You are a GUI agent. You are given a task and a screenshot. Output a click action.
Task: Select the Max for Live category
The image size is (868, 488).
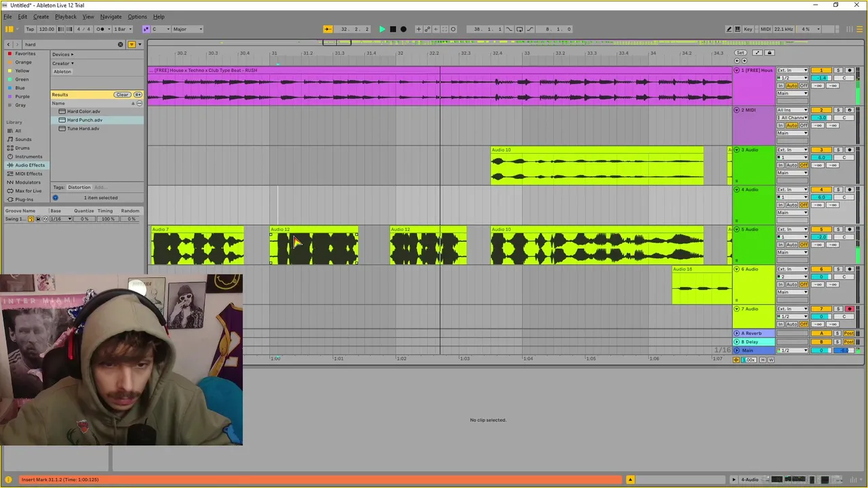(x=28, y=191)
